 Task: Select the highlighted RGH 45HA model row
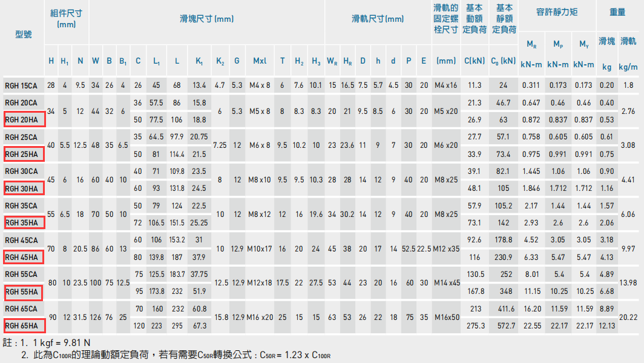21,257
